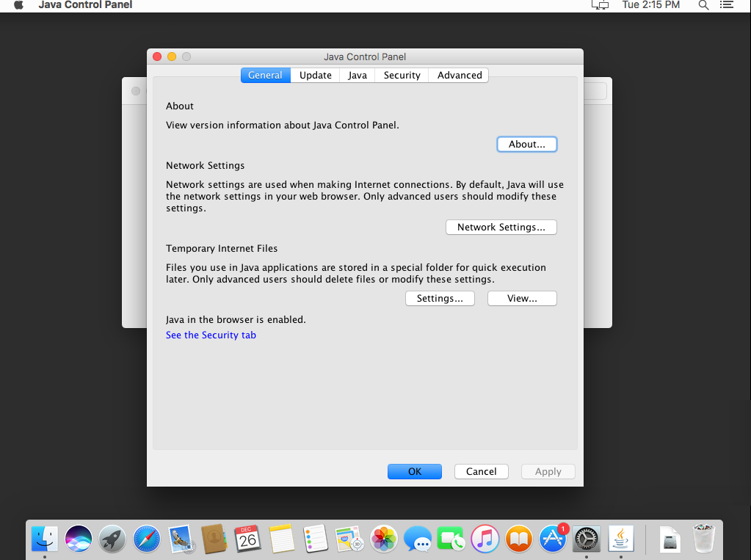751x560 pixels.
Task: Open App Store in the dock
Action: coord(553,539)
